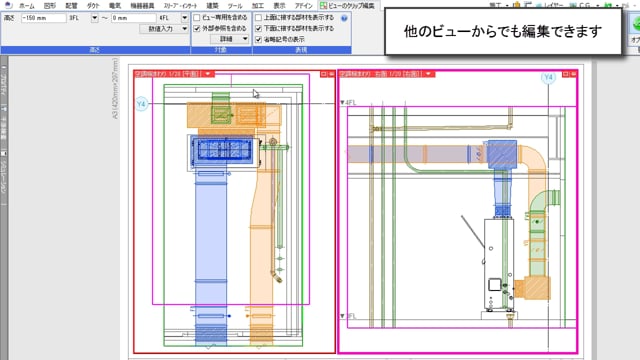Click the upper height field 0 mm
Image resolution: width=640 pixels, height=360 pixels.
click(x=133, y=18)
